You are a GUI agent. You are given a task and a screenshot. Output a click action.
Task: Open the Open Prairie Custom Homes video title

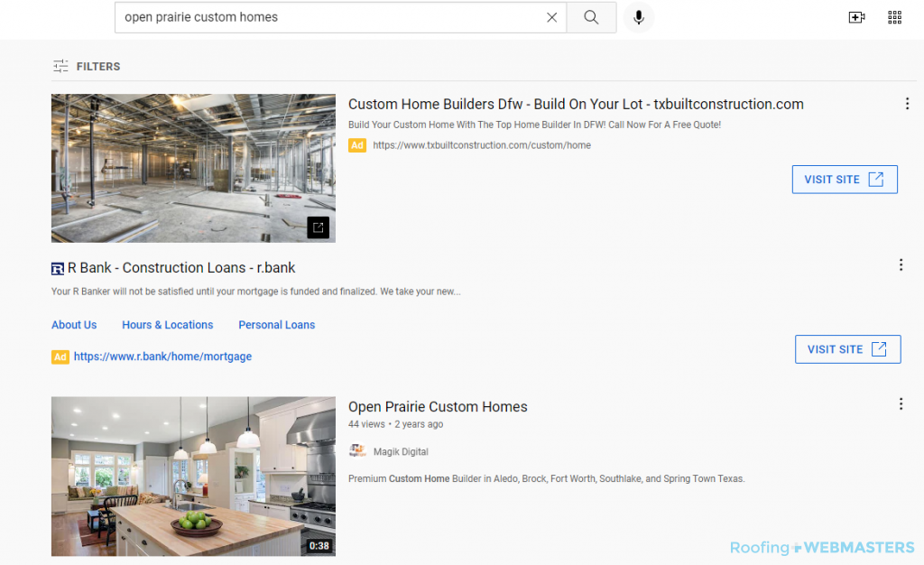coord(438,407)
